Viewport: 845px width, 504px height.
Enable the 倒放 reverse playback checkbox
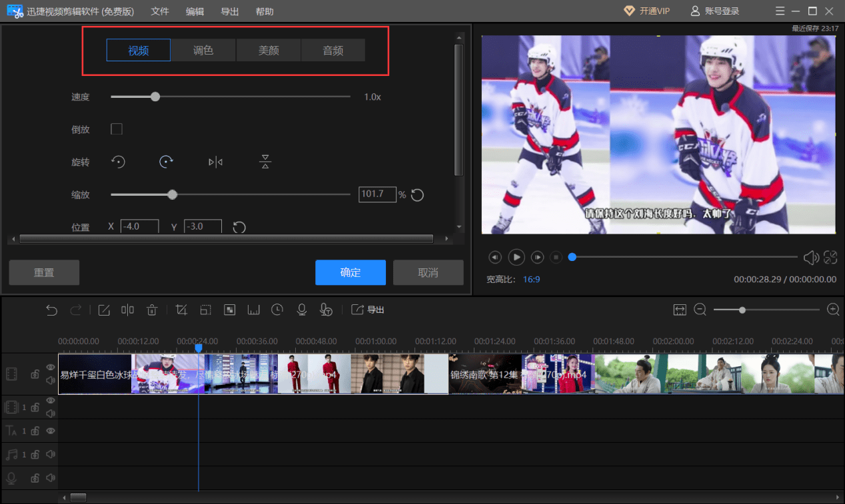(117, 129)
